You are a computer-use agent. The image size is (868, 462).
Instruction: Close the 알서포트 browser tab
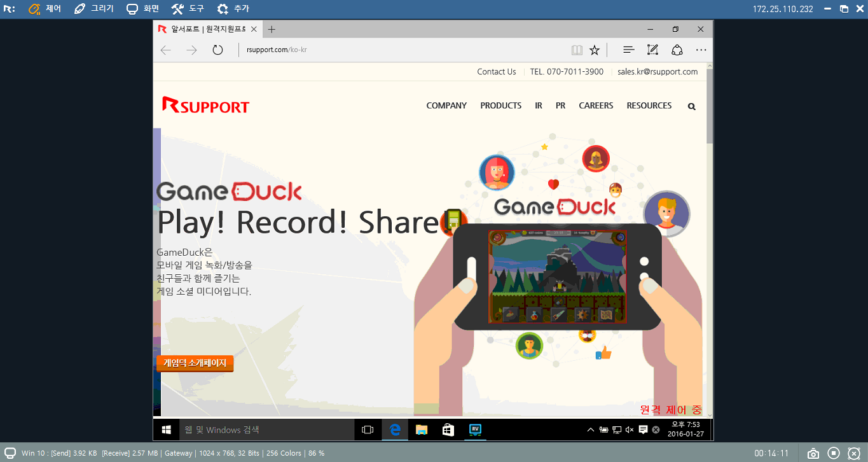click(254, 29)
